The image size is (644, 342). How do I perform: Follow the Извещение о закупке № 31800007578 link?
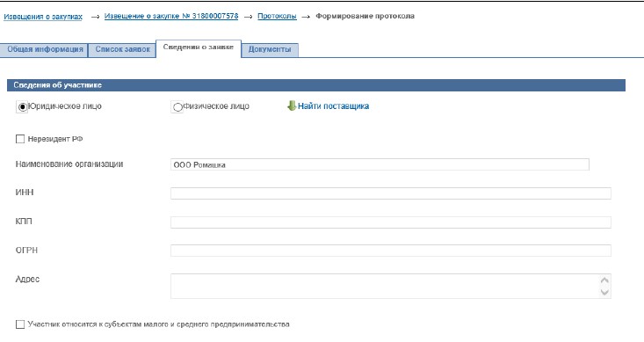pyautogui.click(x=171, y=16)
